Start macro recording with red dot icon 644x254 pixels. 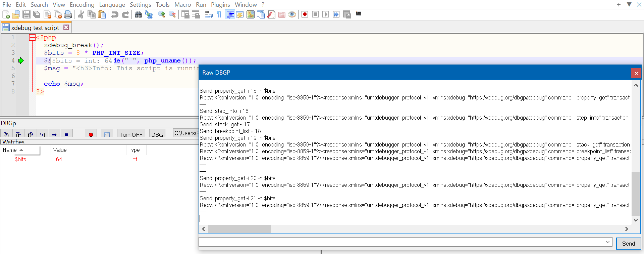[305, 14]
